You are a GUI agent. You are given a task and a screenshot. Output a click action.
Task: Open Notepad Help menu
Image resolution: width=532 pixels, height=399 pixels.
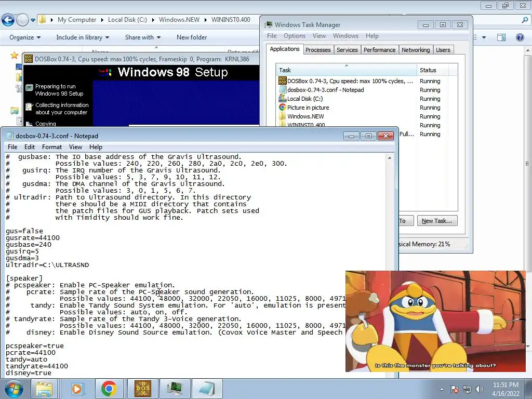pos(96,147)
